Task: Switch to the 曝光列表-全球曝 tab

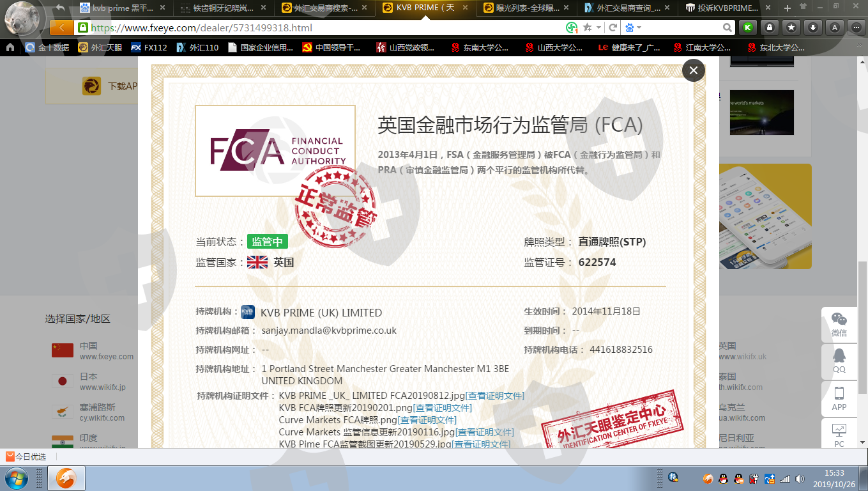Action: pyautogui.click(x=526, y=8)
